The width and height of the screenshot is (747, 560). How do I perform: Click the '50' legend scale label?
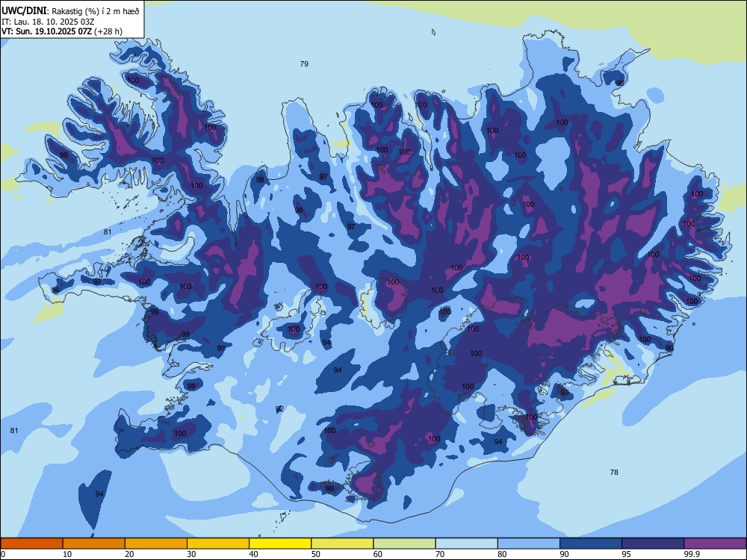(315, 554)
